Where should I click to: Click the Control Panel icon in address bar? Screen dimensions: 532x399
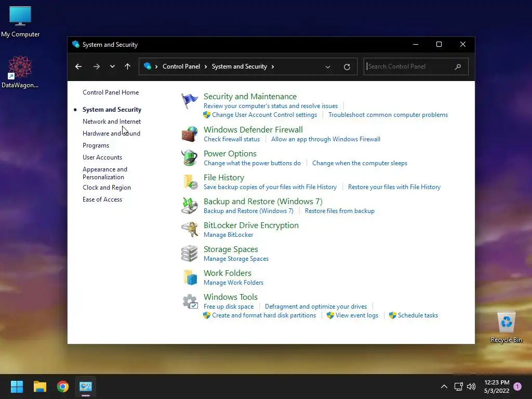click(x=148, y=66)
